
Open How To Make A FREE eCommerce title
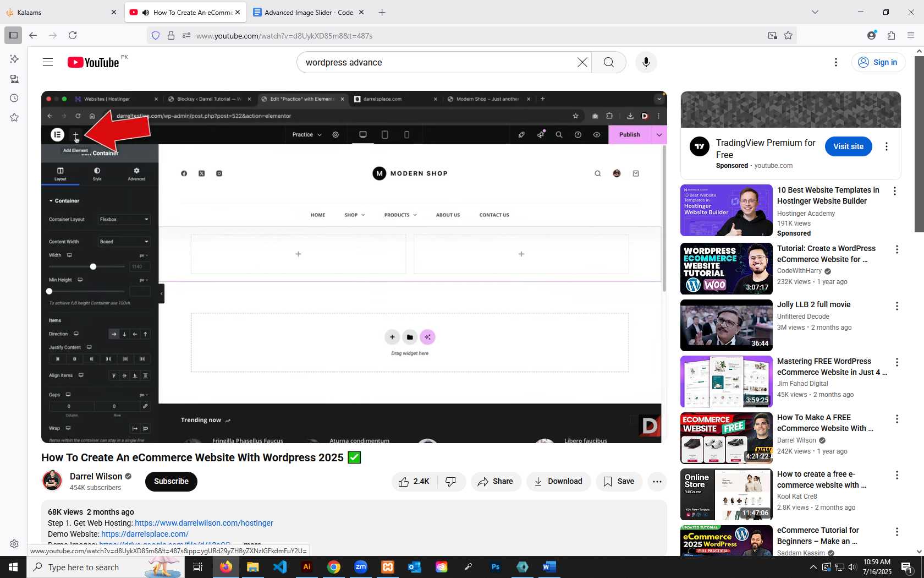pos(825,423)
